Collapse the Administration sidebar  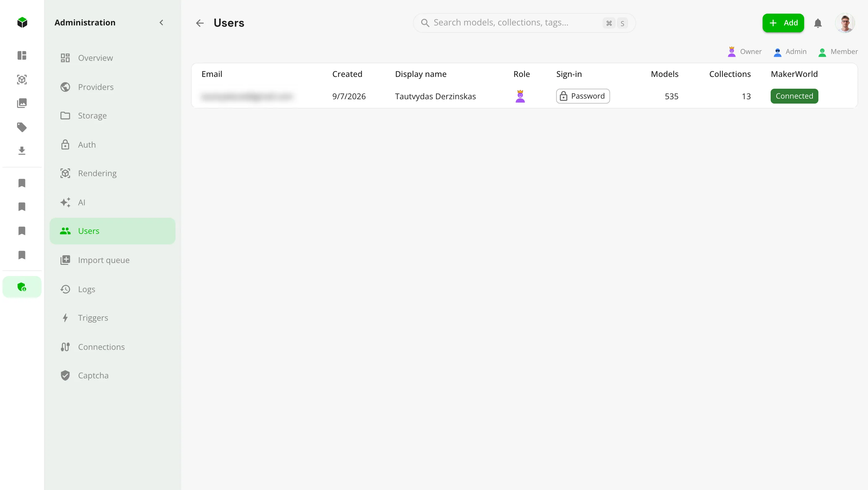pos(162,23)
